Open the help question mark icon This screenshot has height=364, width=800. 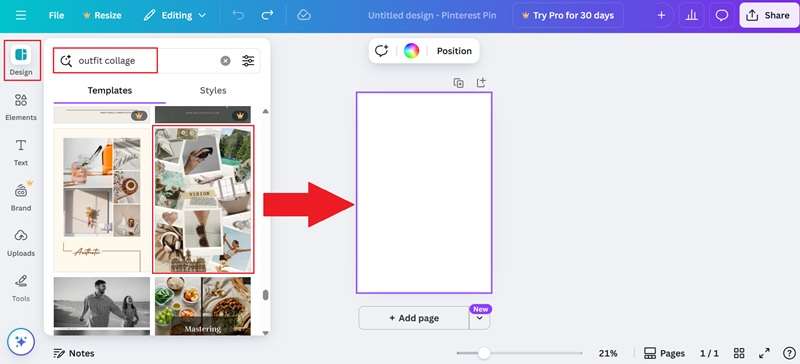coord(789,353)
